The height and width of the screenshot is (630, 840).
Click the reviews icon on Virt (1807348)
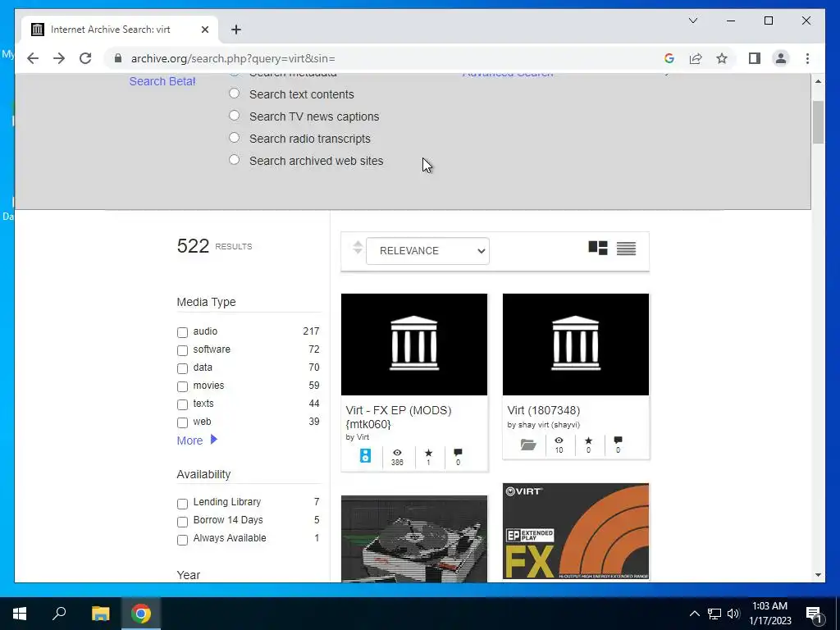click(x=618, y=441)
